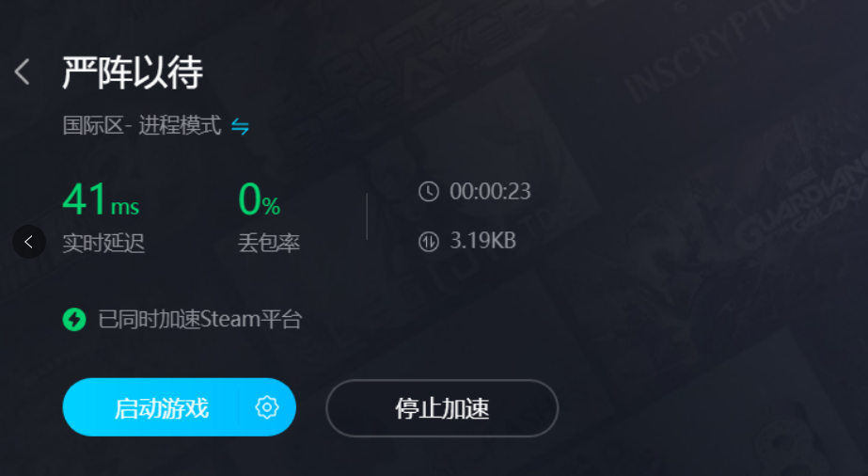Click the round dark previous-arrow button
The image size is (868, 476).
pyautogui.click(x=29, y=242)
